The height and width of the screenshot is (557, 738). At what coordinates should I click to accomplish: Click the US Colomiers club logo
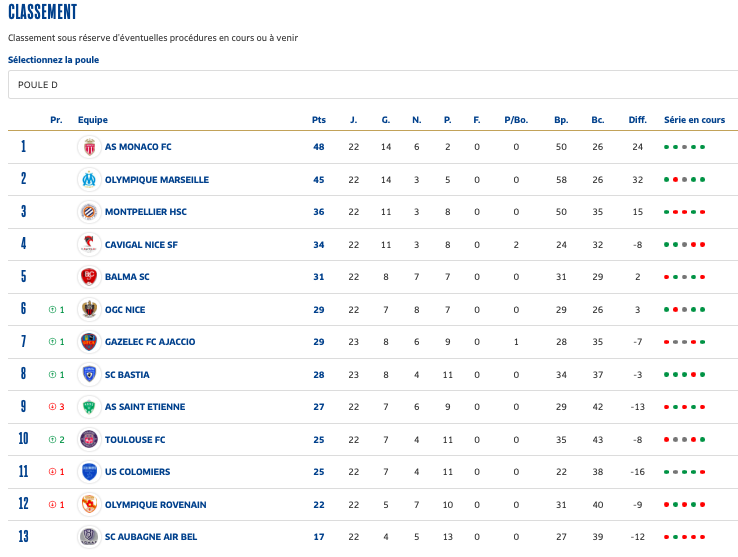tap(90, 472)
